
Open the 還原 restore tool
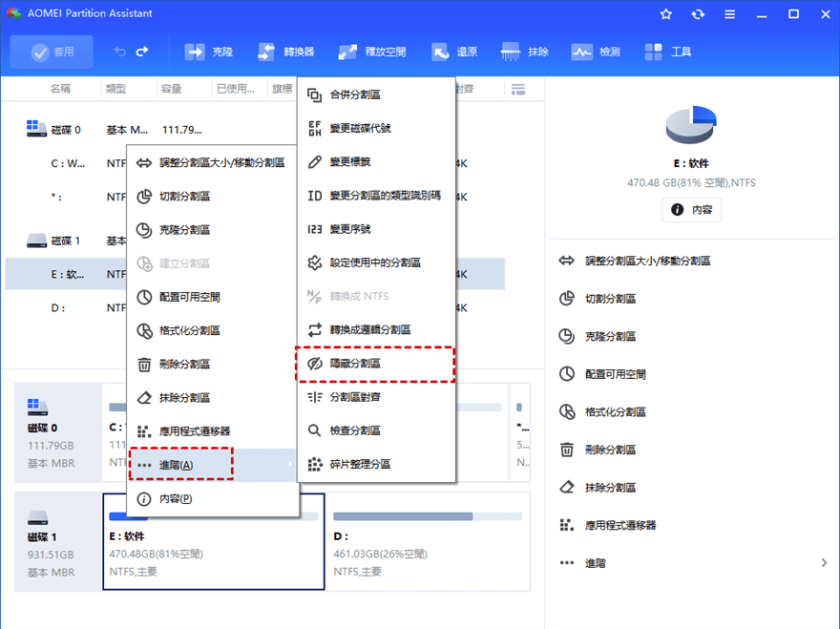pyautogui.click(x=454, y=52)
